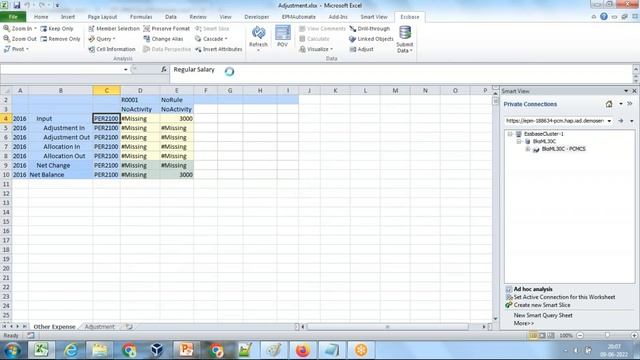
Task: Click the zoom slider in status bar
Action: point(607,335)
